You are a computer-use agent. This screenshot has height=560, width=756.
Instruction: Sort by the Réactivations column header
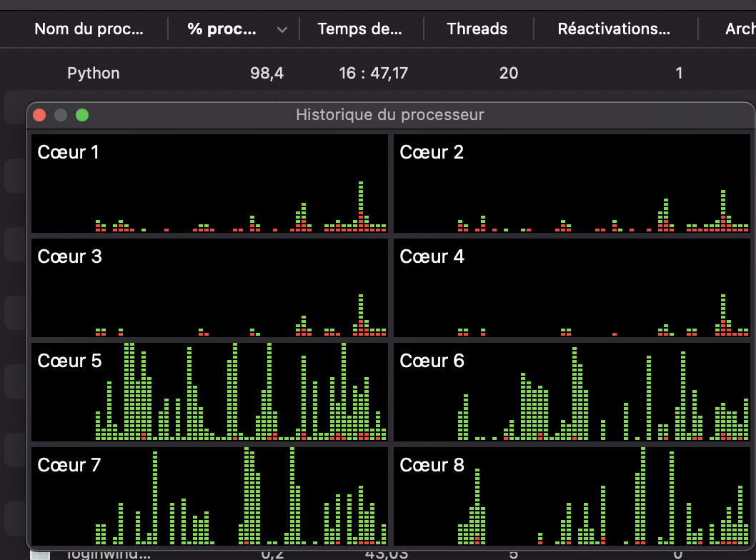(614, 29)
